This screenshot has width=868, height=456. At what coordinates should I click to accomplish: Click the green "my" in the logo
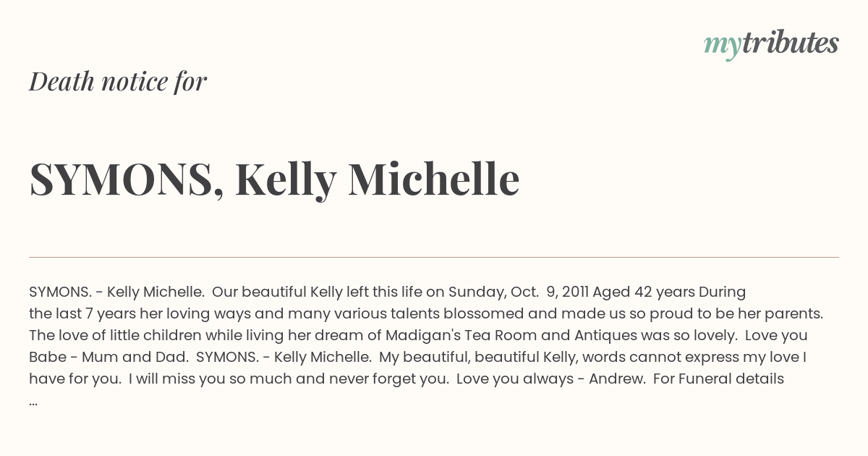722,45
